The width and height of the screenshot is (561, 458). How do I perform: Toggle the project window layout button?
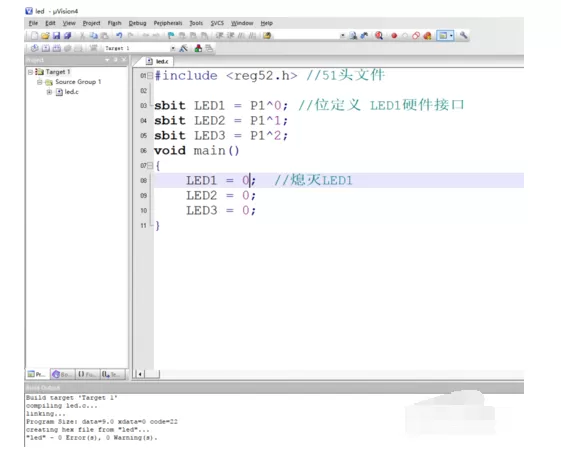[443, 35]
